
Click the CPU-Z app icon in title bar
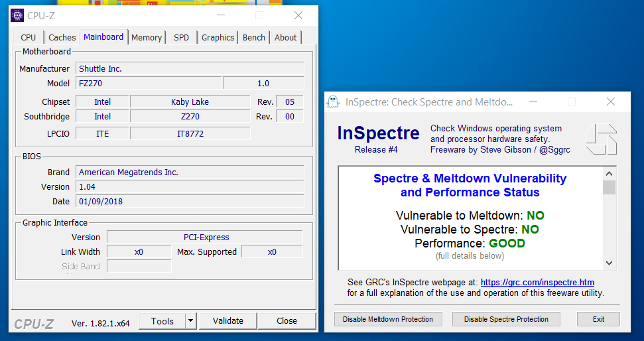tap(17, 16)
